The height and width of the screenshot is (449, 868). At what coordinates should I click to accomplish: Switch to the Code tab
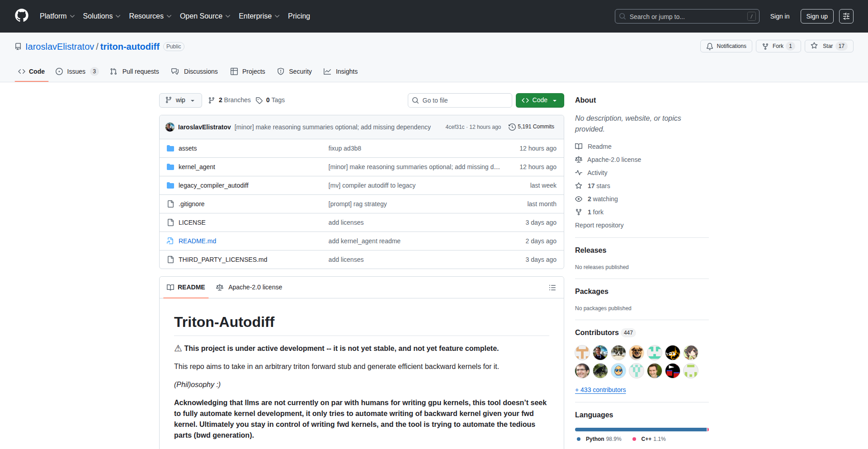(32, 71)
